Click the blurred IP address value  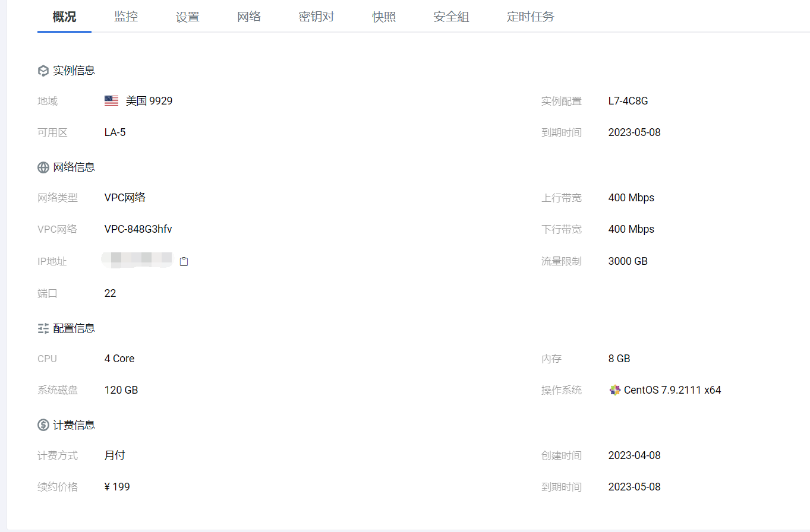(137, 260)
